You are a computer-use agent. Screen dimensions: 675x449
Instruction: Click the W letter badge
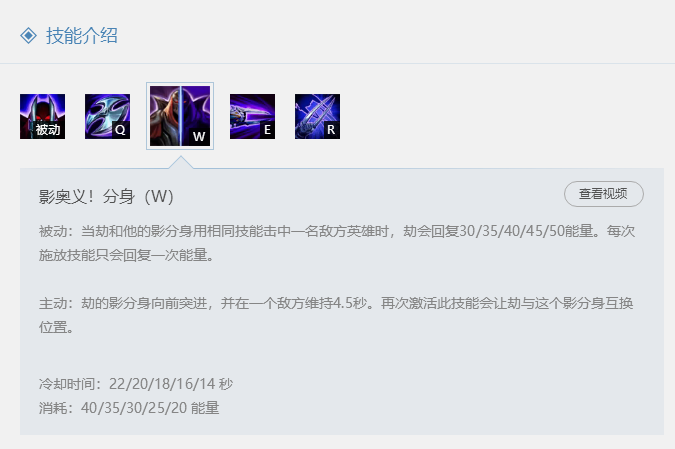199,136
